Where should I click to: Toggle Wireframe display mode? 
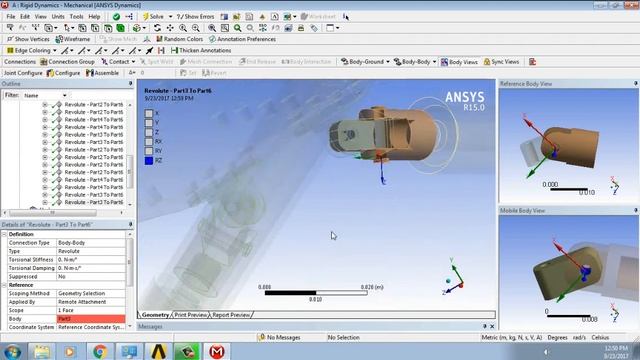pos(73,39)
